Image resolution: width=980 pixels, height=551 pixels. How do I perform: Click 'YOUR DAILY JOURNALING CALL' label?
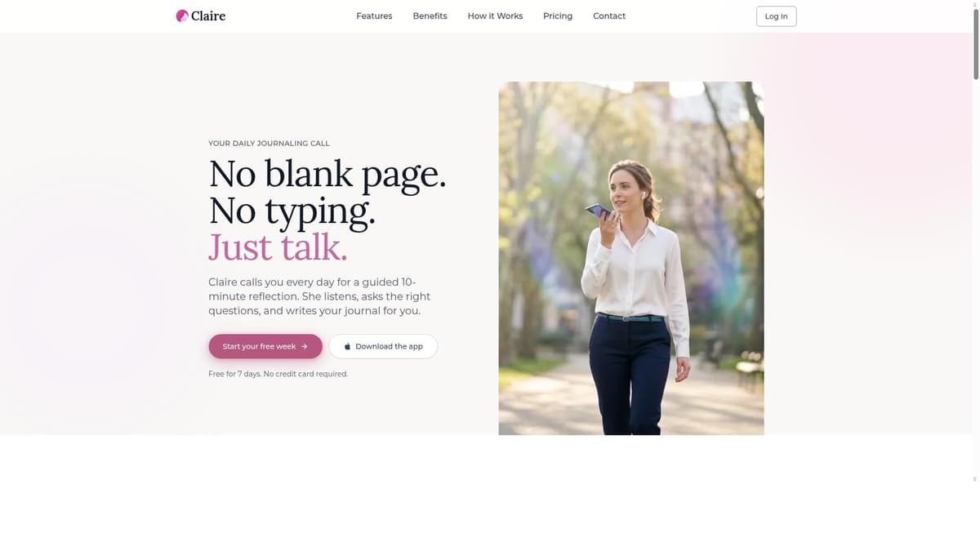point(269,144)
